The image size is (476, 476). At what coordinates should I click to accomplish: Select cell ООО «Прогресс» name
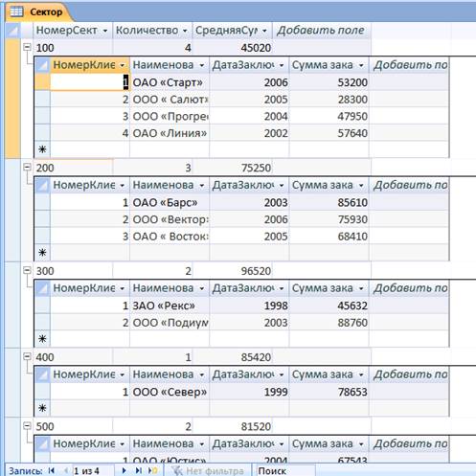[170, 116]
